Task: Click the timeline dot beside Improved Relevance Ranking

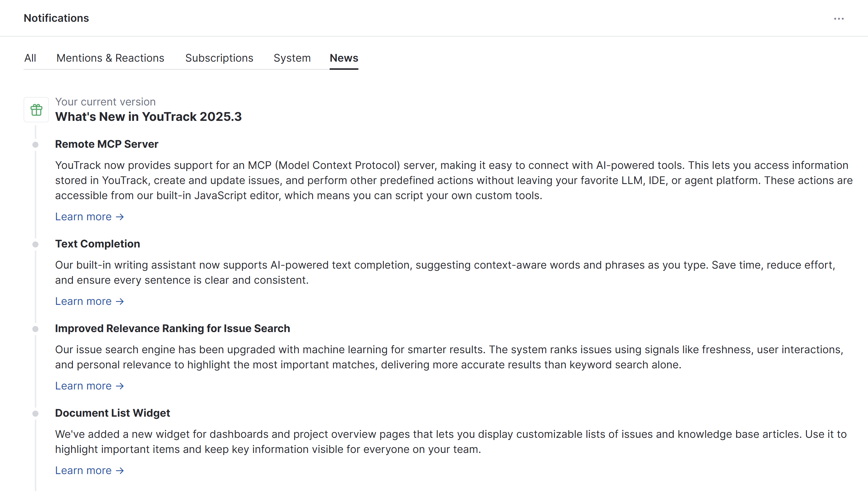Action: (x=35, y=329)
